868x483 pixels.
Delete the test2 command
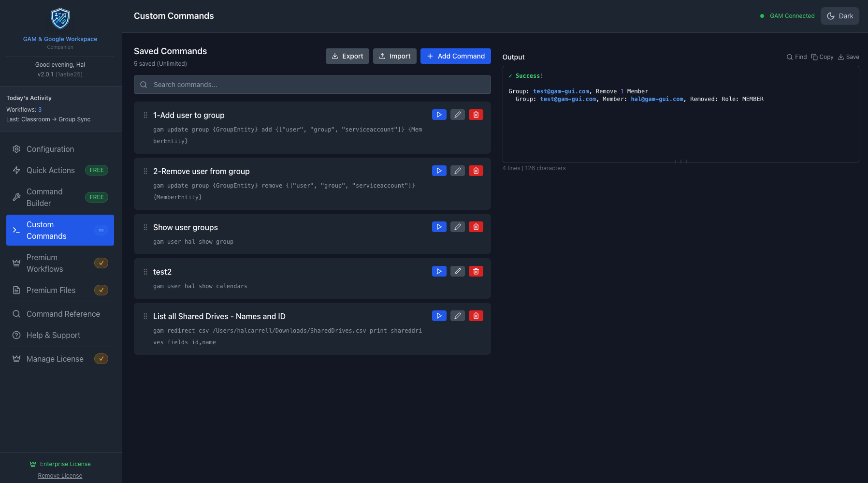coord(476,271)
